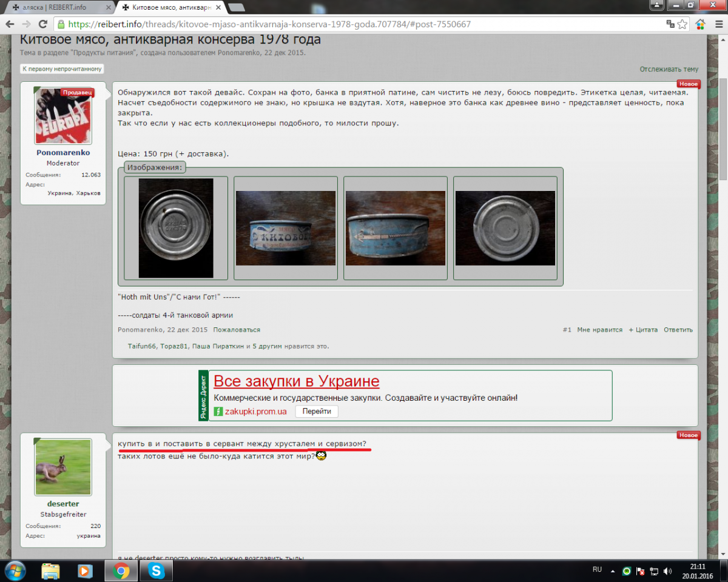728x582 pixels.
Task: Bookmark this page with the star icon
Action: click(682, 24)
